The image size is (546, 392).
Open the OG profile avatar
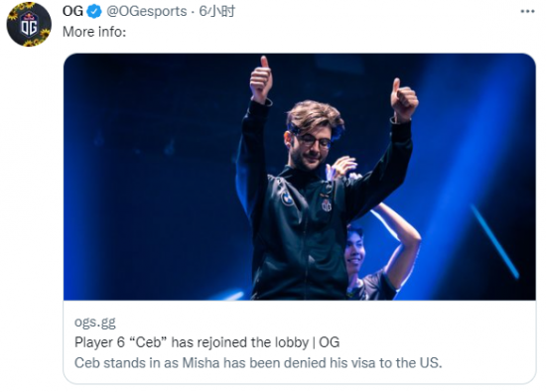[x=29, y=24]
